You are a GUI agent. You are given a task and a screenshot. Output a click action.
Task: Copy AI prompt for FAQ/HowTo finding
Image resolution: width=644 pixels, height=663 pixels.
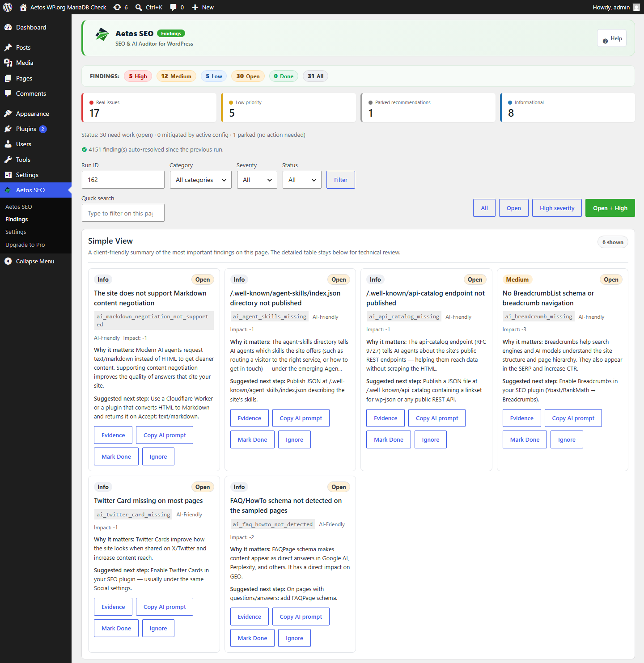tap(301, 617)
